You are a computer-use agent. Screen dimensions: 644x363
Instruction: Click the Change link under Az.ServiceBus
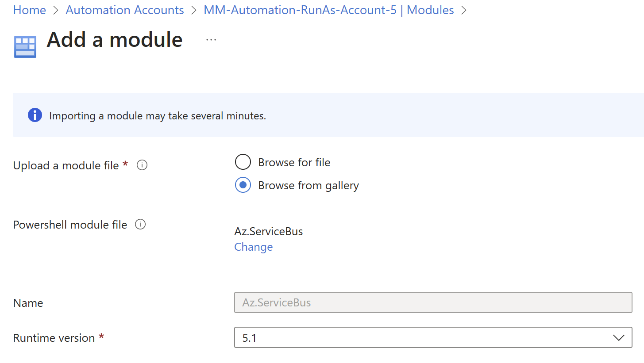pyautogui.click(x=253, y=247)
